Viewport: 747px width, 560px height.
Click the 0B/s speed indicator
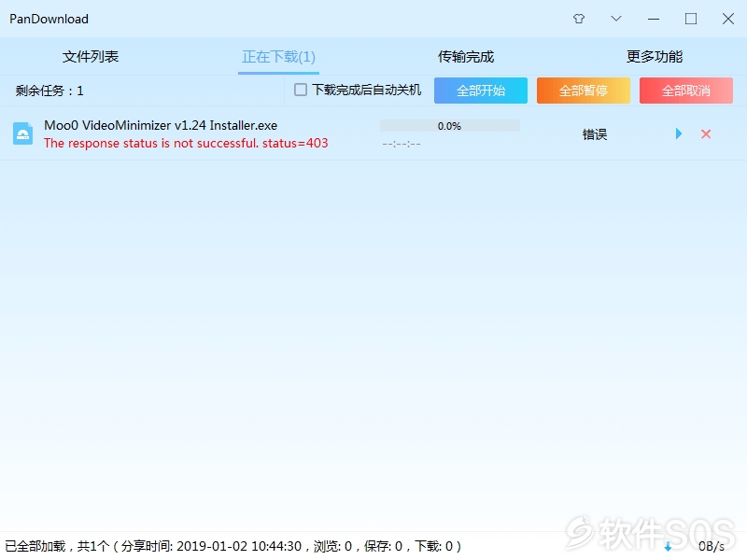(x=712, y=546)
